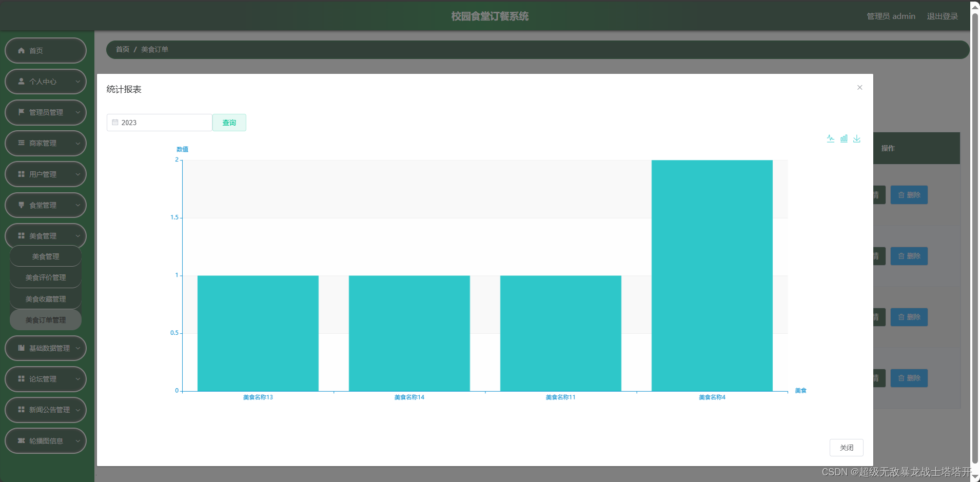
Task: Expand 食堂管理 chevron
Action: (78, 205)
